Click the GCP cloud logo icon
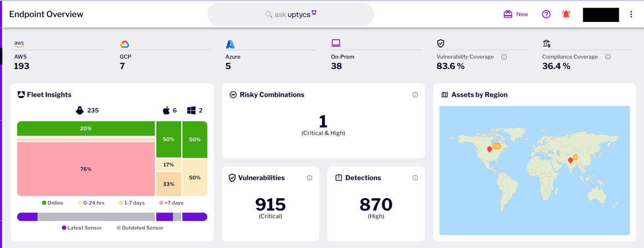Viewport: 644px width, 248px height. [x=125, y=44]
